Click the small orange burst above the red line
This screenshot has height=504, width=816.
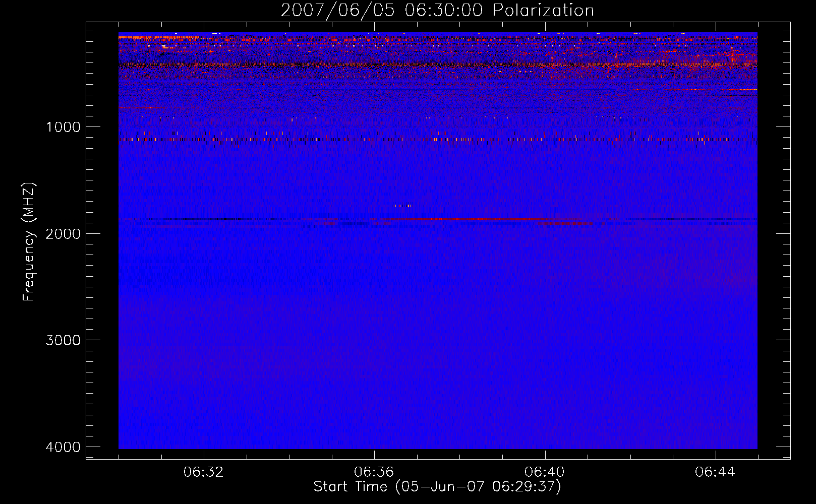click(x=403, y=206)
